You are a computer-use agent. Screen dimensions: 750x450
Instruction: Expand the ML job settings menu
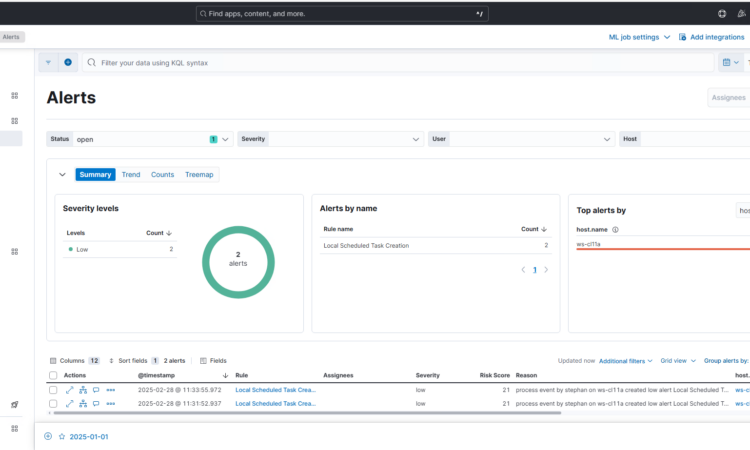click(639, 37)
